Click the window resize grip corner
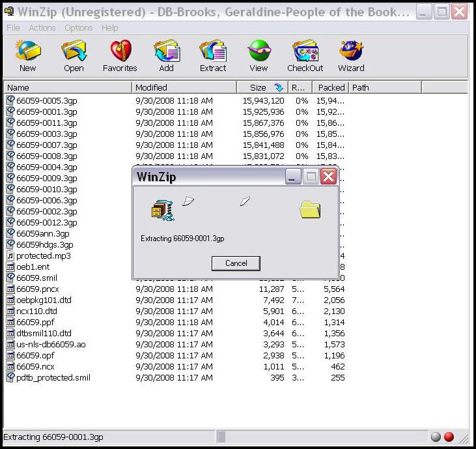 (463, 437)
